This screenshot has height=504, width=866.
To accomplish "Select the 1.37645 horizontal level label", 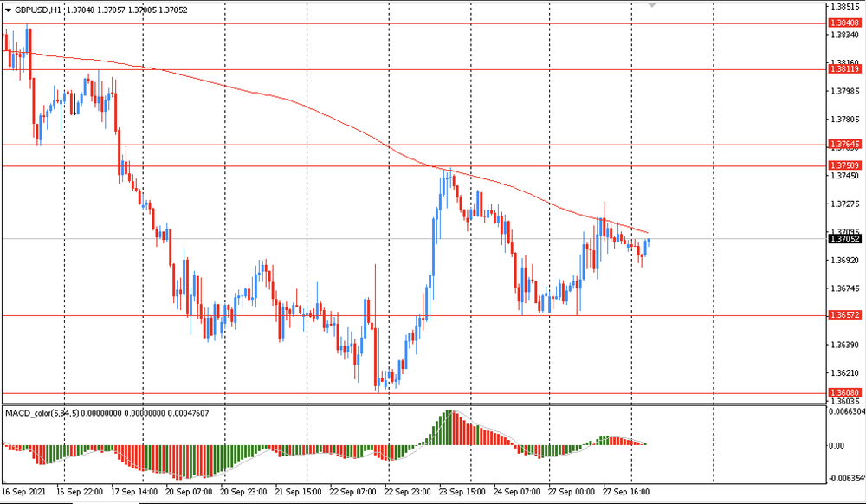I will click(845, 144).
